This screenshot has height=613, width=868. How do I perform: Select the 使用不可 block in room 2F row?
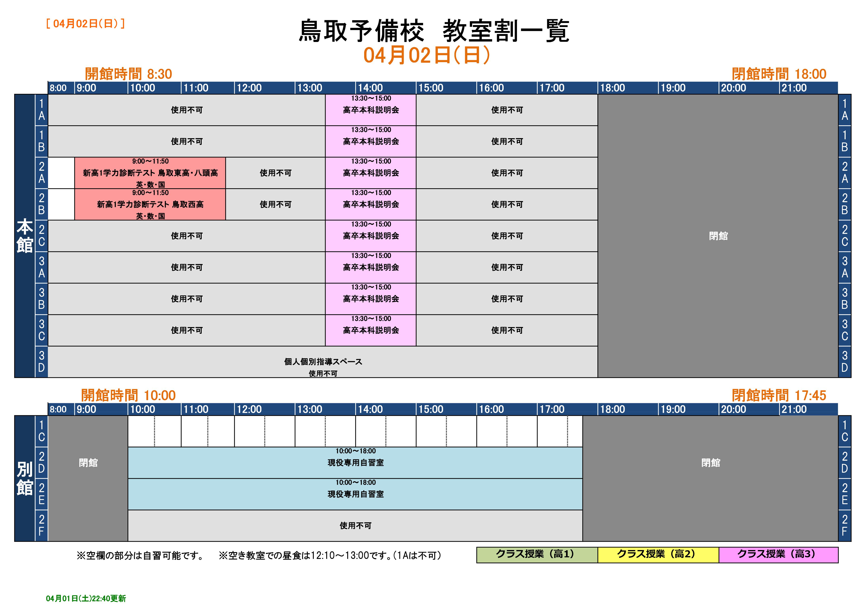(x=355, y=526)
